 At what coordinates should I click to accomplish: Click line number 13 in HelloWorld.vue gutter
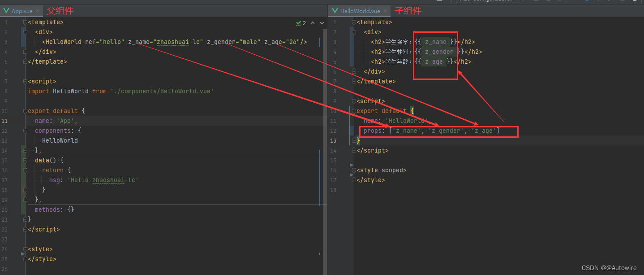[333, 140]
